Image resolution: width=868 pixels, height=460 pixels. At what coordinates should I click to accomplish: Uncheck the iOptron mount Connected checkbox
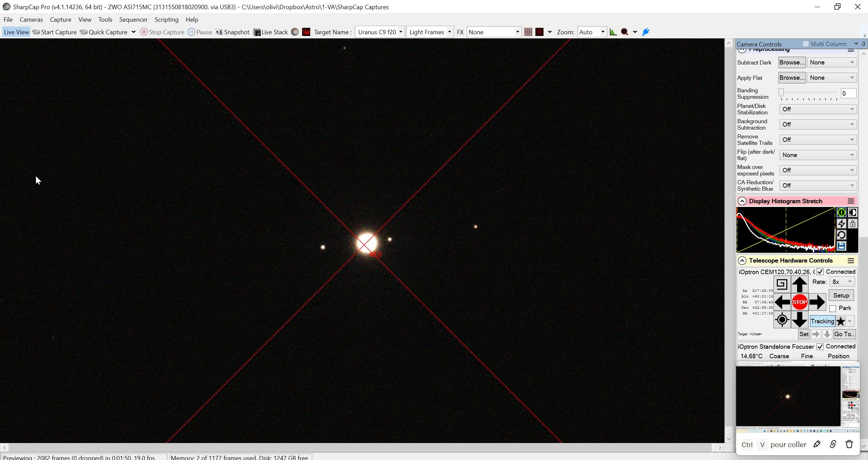point(820,272)
